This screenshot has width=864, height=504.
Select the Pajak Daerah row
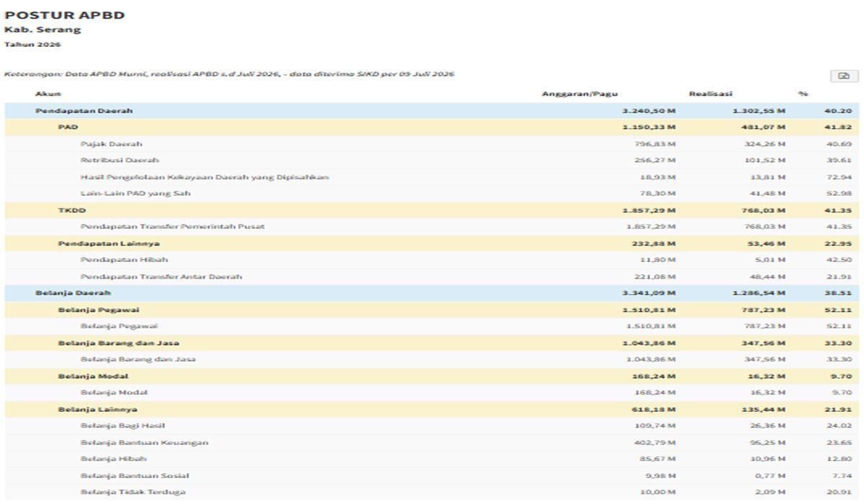(x=432, y=144)
